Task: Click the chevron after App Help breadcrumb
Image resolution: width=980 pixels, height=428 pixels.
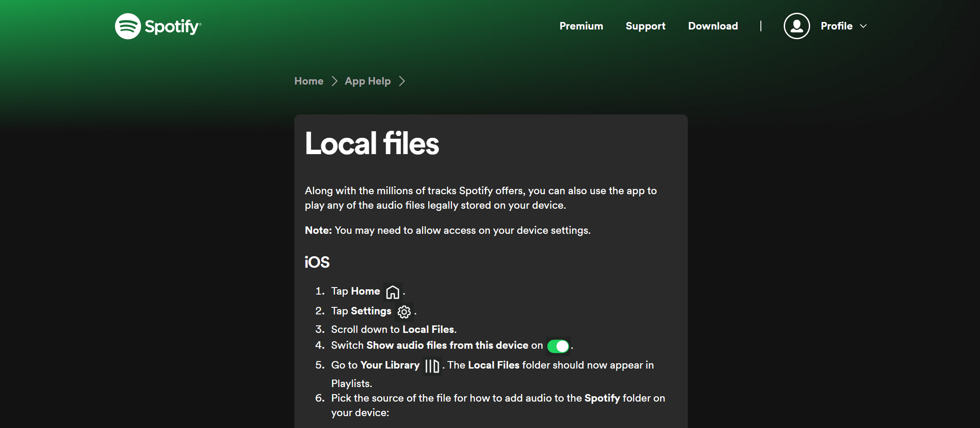Action: point(402,81)
